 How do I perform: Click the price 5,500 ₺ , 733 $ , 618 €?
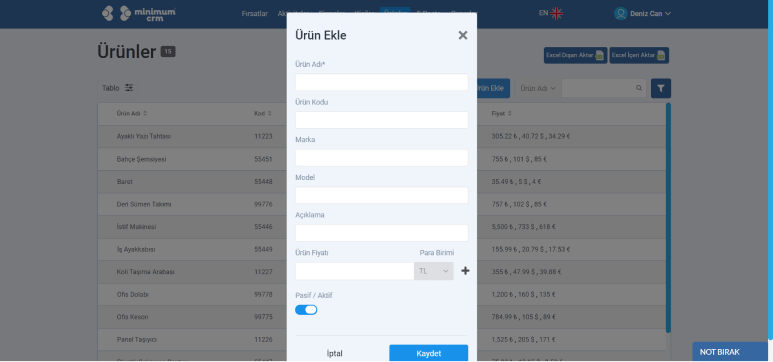[x=524, y=227]
